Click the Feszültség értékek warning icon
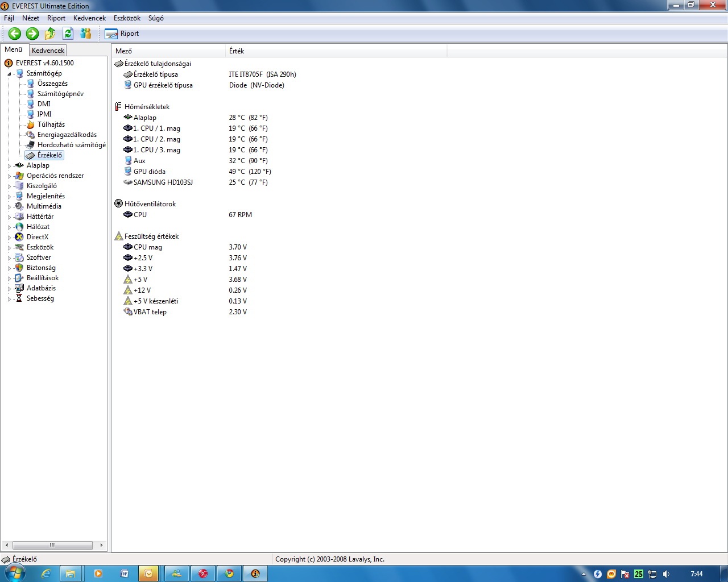The height and width of the screenshot is (582, 728). 118,236
